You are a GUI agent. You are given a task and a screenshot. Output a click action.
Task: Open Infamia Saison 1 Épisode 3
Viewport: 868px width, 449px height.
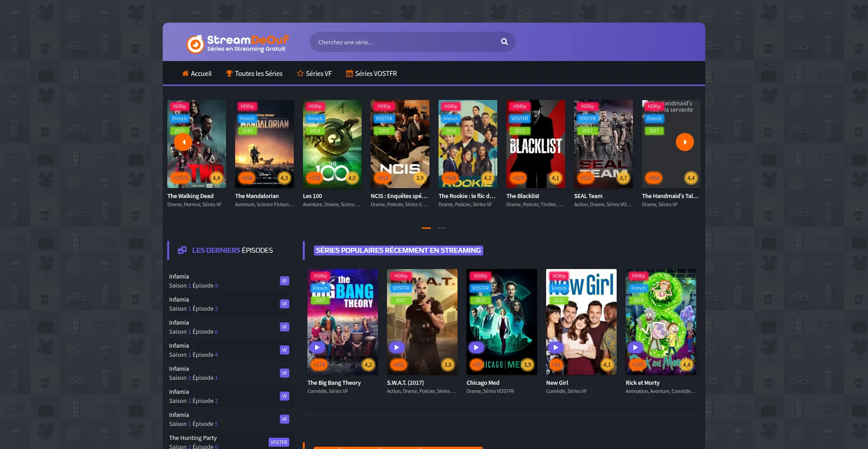(230, 304)
